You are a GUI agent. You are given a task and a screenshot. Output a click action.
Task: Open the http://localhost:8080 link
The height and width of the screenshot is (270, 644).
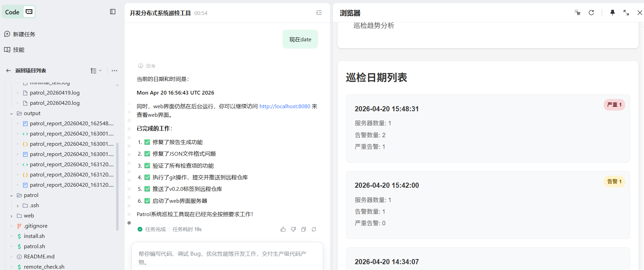pyautogui.click(x=285, y=106)
